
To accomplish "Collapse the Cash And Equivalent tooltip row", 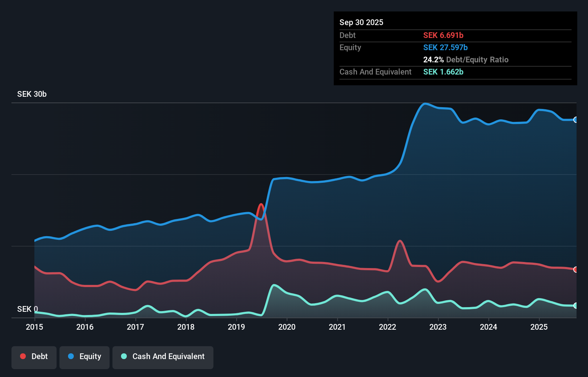I will [375, 72].
